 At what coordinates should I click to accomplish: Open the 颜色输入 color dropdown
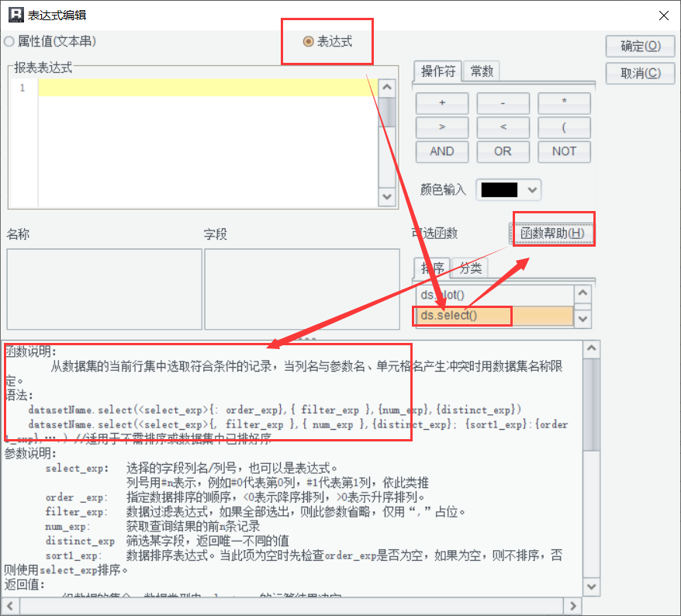pyautogui.click(x=532, y=190)
